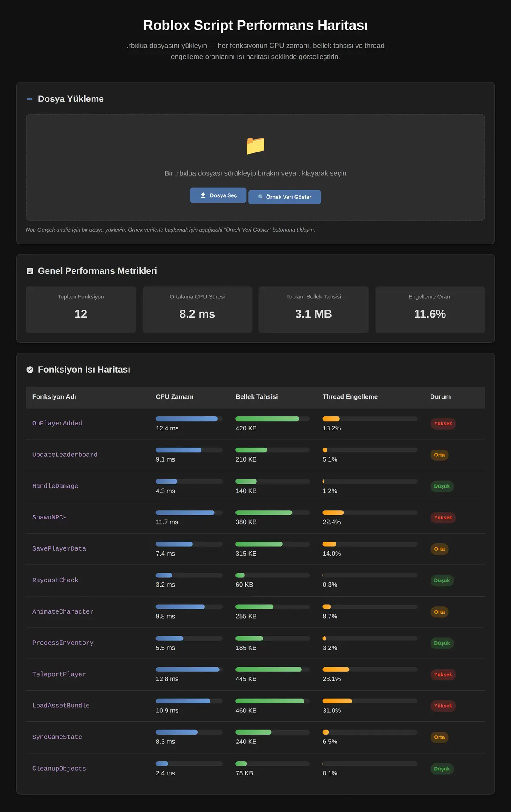The height and width of the screenshot is (812, 511).
Task: Open the Ortalama CPU Süresi metric card
Action: click(197, 310)
